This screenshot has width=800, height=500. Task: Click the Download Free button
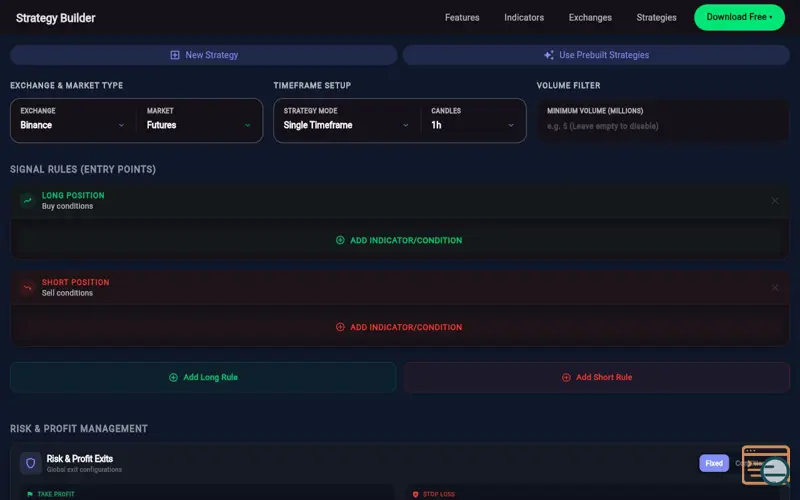739,17
